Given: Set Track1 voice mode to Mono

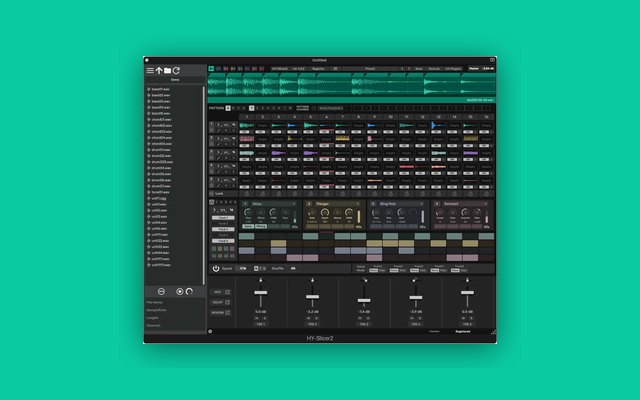Looking at the screenshot, I should click(373, 271).
